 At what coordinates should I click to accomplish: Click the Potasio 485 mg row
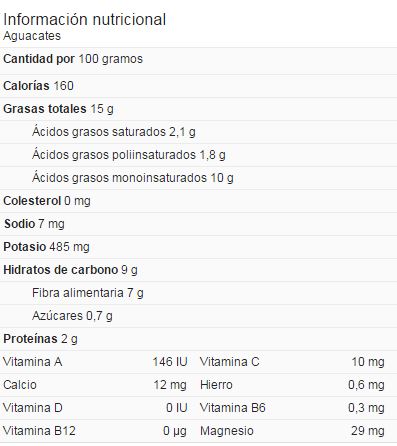(x=198, y=247)
